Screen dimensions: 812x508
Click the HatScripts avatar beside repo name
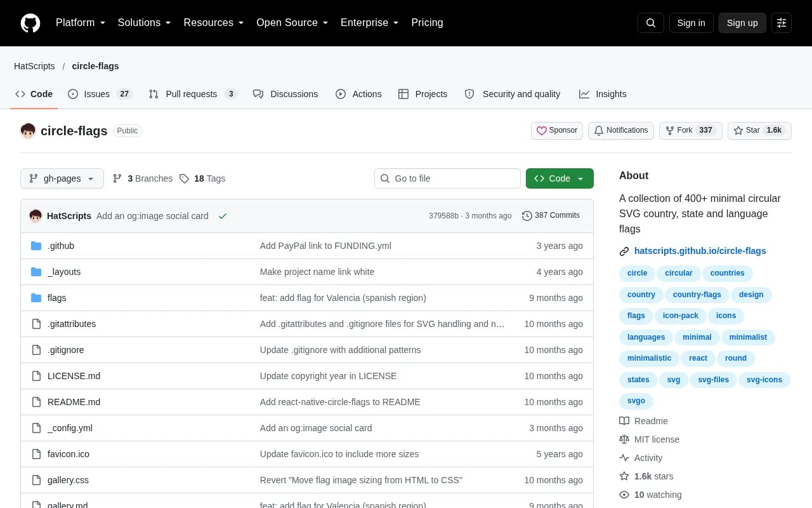tap(28, 131)
